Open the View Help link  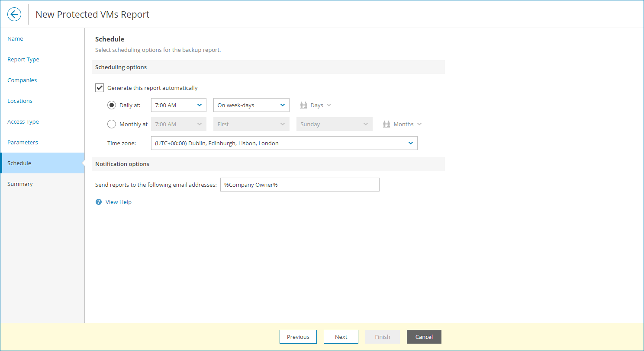pyautogui.click(x=119, y=202)
